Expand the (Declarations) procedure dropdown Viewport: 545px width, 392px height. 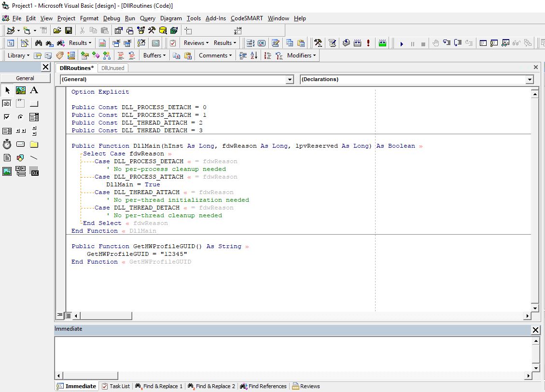coord(530,80)
